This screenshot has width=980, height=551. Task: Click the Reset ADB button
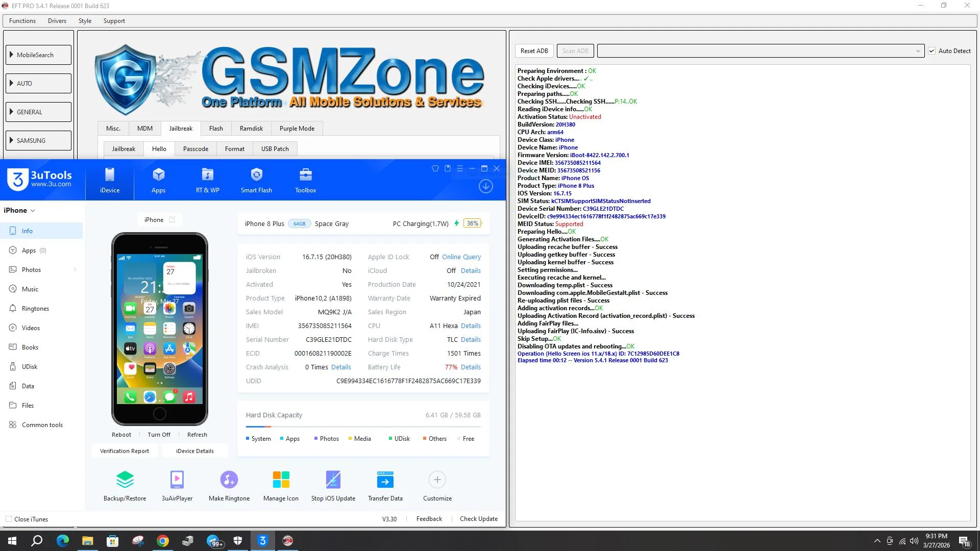click(534, 51)
